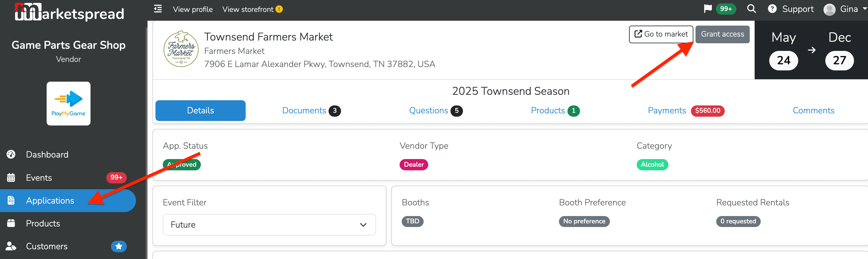Open the Comments tab
868x259 pixels.
[813, 111]
